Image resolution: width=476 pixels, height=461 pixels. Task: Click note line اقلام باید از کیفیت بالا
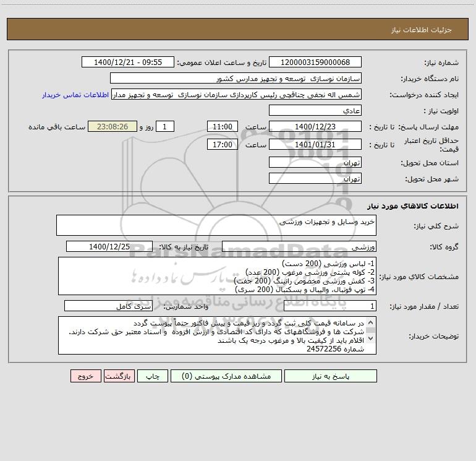pyautogui.click(x=291, y=340)
